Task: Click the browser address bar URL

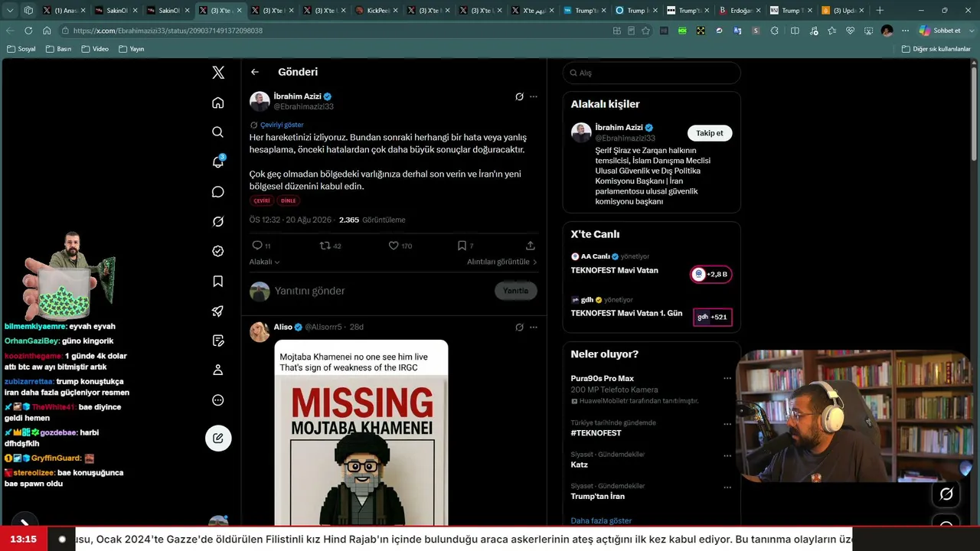Action: point(168,31)
